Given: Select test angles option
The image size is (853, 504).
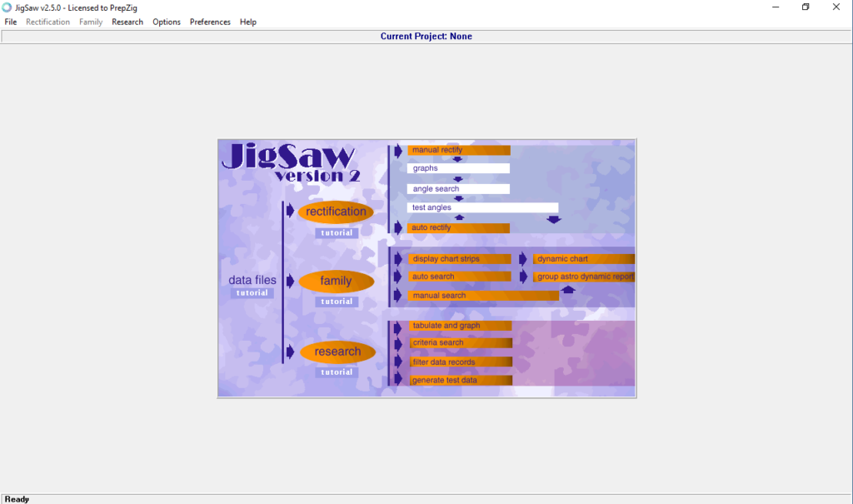Looking at the screenshot, I should click(482, 207).
